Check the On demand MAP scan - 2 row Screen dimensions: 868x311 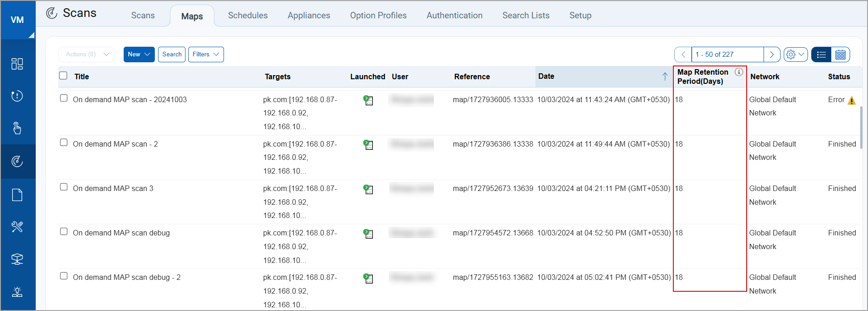(64, 142)
